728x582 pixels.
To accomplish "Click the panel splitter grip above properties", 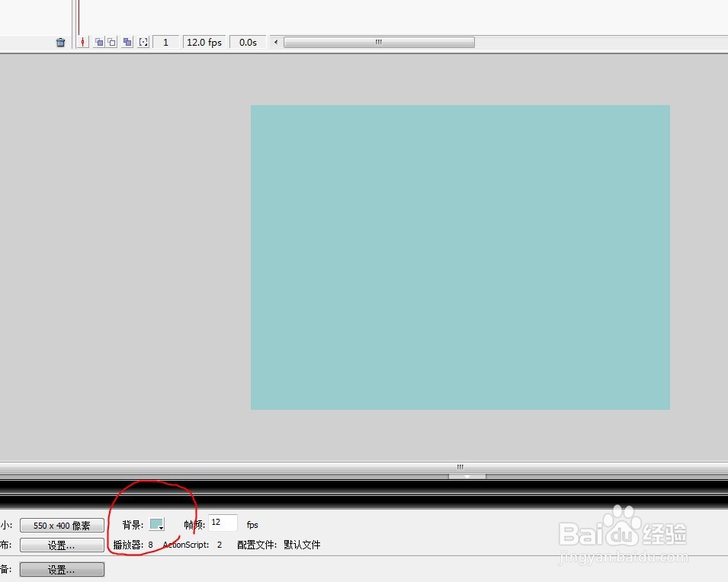I will point(460,467).
